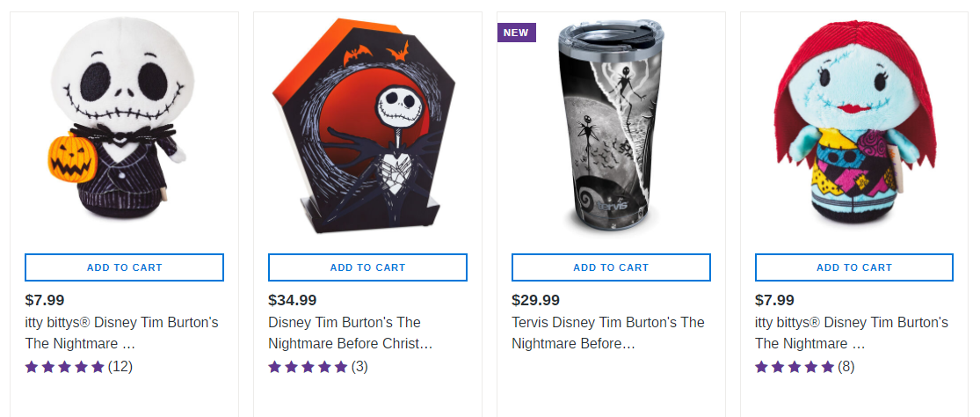Click the purple NEW badge
Viewport: 980px width, 417px height.
516,33
